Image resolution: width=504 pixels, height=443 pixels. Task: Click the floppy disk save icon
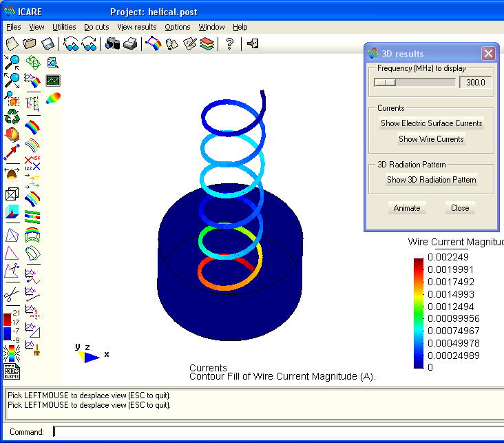pos(48,44)
